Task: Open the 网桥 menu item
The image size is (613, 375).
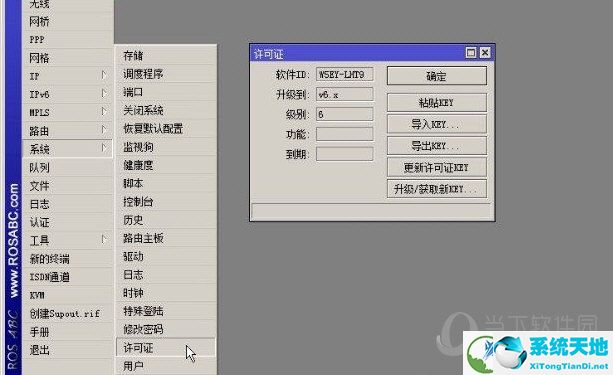Action: (67, 21)
